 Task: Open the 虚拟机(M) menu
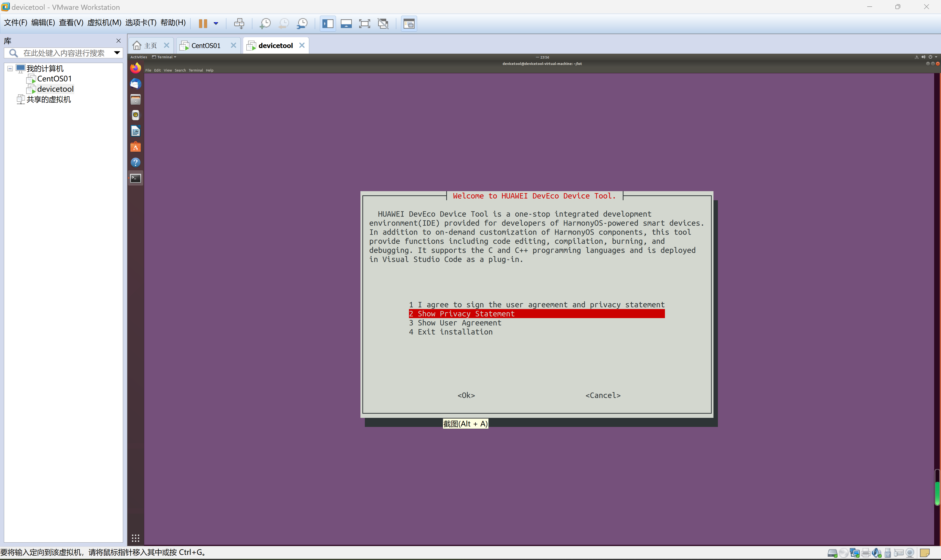[x=104, y=23]
